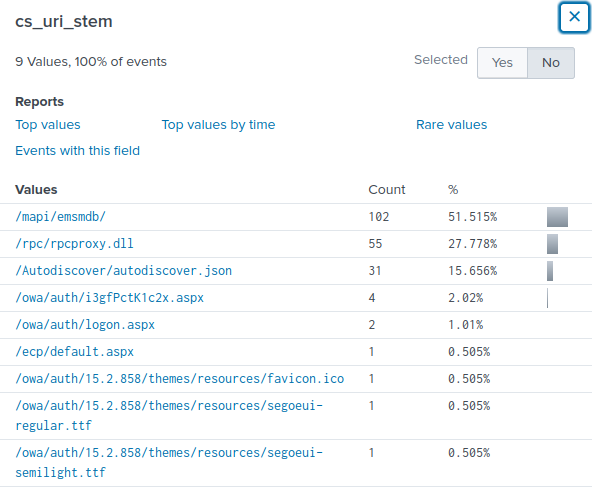This screenshot has width=592, height=500.
Task: Click the field name cs_uri_stem heading
Action: coord(64,22)
